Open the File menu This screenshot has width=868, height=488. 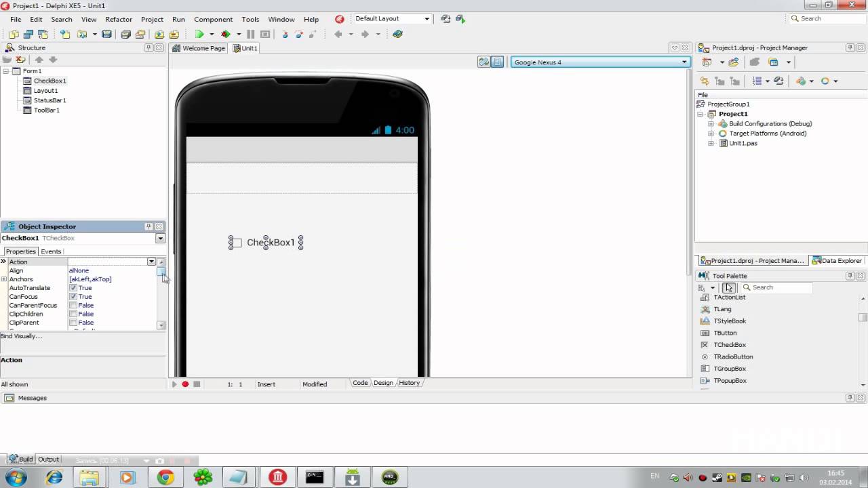tap(16, 19)
